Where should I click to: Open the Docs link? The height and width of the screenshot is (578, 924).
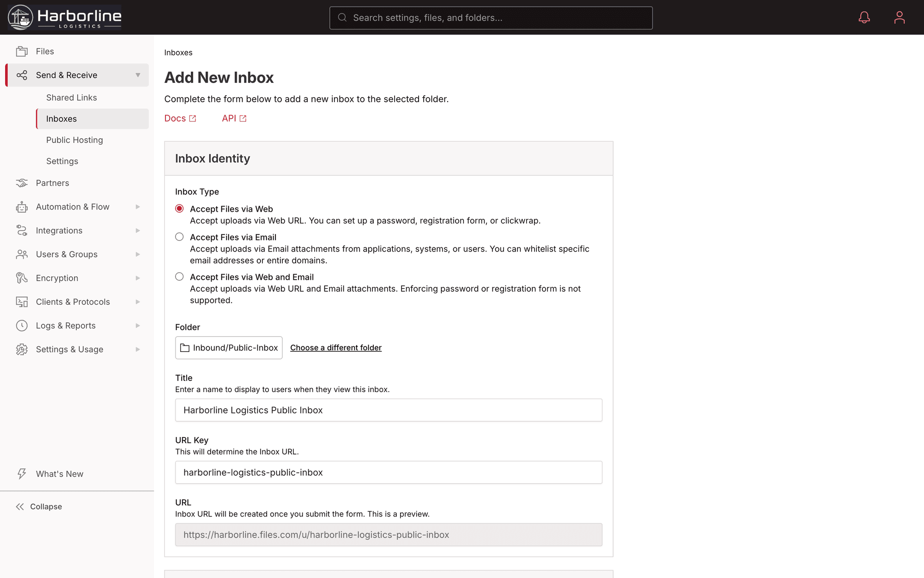click(x=180, y=118)
